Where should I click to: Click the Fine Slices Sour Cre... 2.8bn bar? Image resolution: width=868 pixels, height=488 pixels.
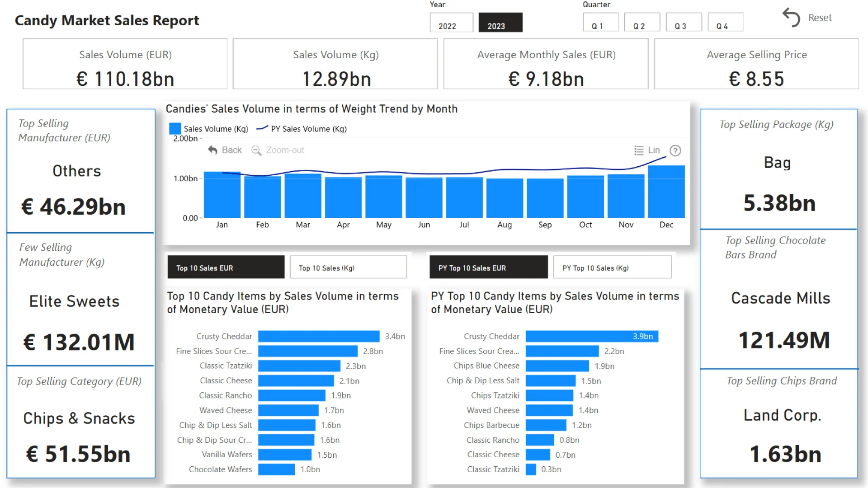pyautogui.click(x=308, y=351)
